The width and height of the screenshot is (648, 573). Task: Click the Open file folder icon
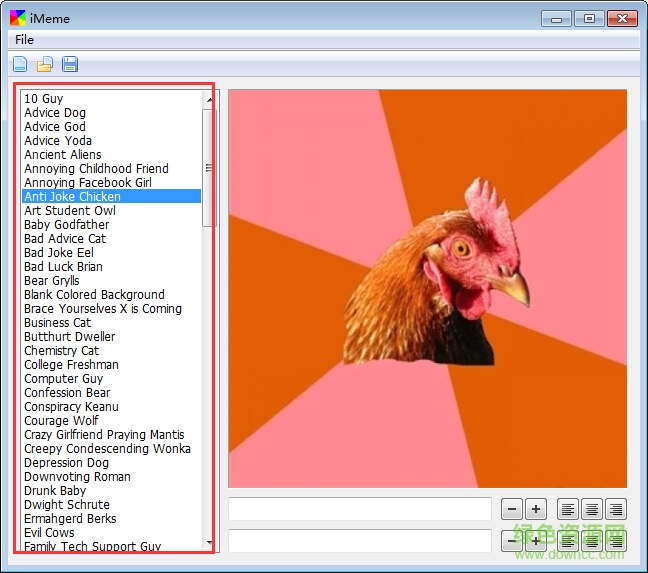tap(45, 65)
